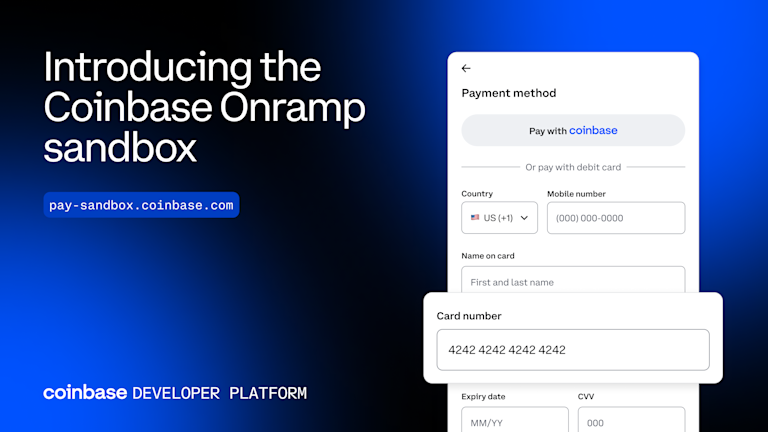Click the Pay with coinbase button
The image size is (768, 432).
[573, 130]
